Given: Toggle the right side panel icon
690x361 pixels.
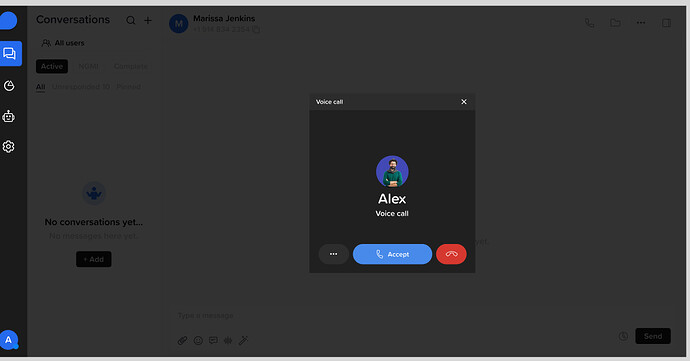Looking at the screenshot, I should coord(666,23).
